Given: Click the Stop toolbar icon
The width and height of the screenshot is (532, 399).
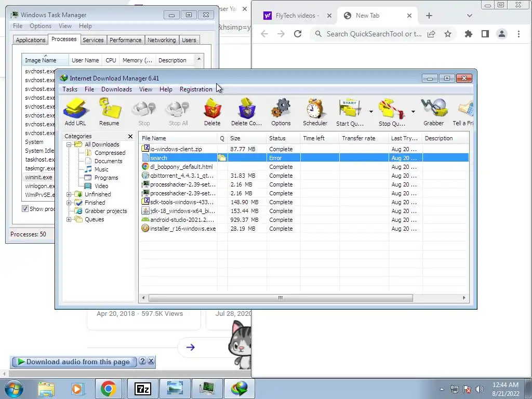Looking at the screenshot, I should pos(144,112).
